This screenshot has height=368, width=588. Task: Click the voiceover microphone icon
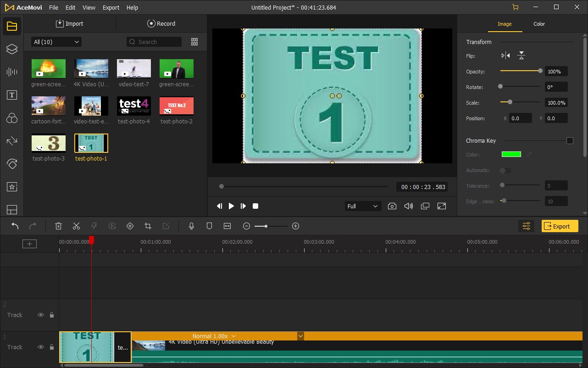point(192,226)
